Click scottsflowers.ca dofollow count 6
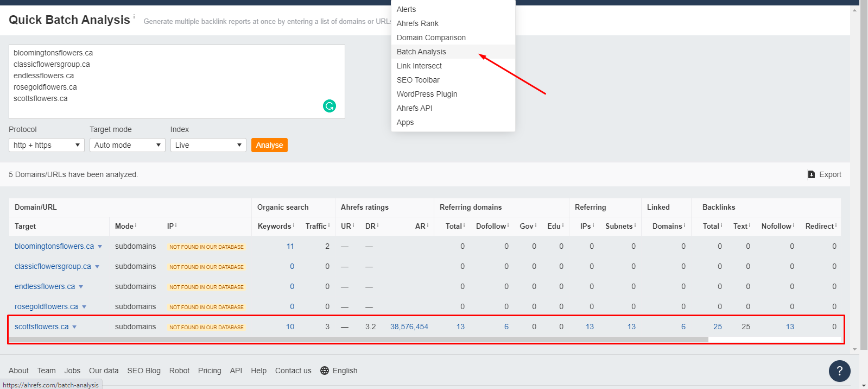This screenshot has width=868, height=389. pos(506,327)
